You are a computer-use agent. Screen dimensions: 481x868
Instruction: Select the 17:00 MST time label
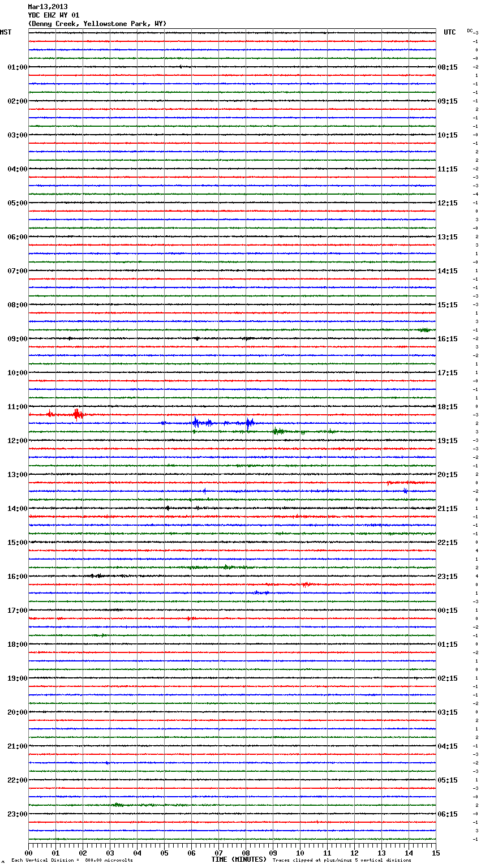tap(18, 611)
